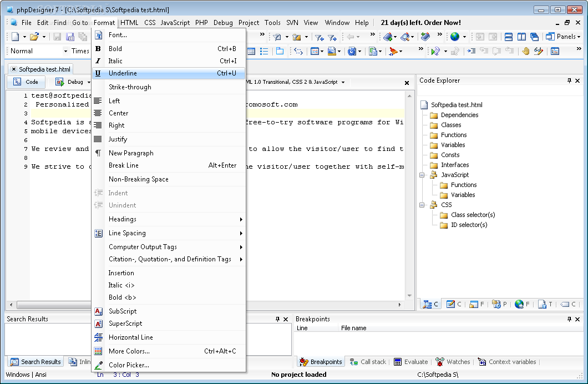The image size is (588, 384).
Task: Switch to Call stack tab
Action: (368, 362)
